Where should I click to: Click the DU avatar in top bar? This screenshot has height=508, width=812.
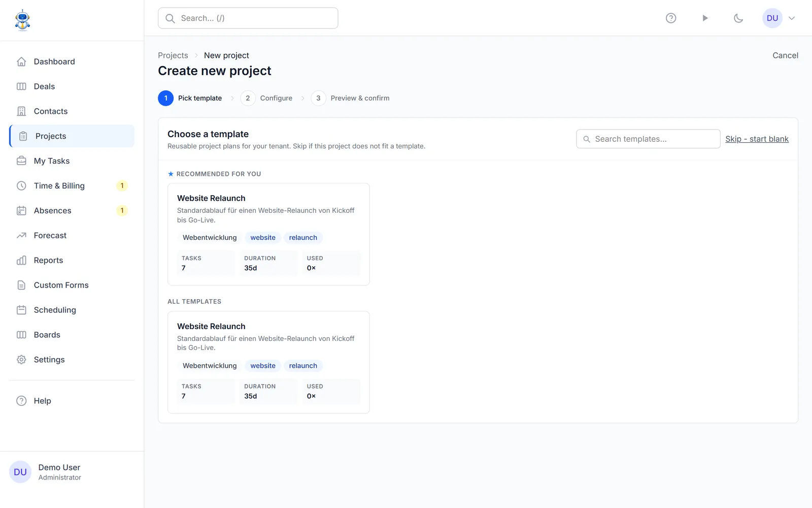click(772, 18)
